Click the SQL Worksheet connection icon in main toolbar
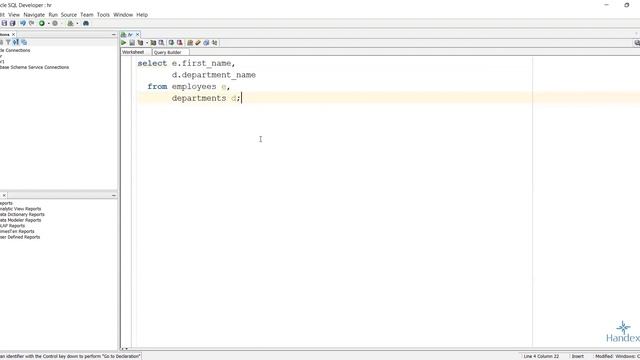The image size is (640, 360). pos(70,23)
